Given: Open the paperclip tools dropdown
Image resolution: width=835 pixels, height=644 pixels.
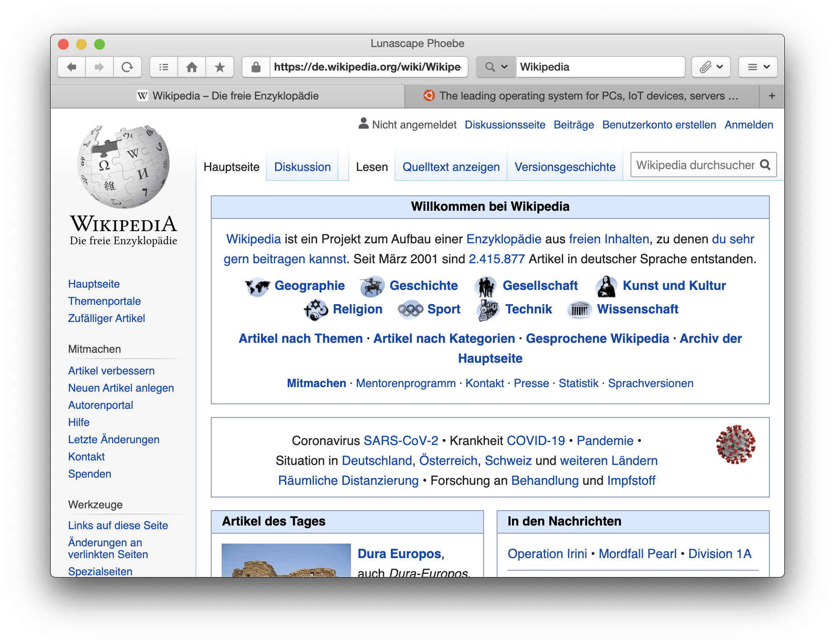Looking at the screenshot, I should tap(711, 67).
